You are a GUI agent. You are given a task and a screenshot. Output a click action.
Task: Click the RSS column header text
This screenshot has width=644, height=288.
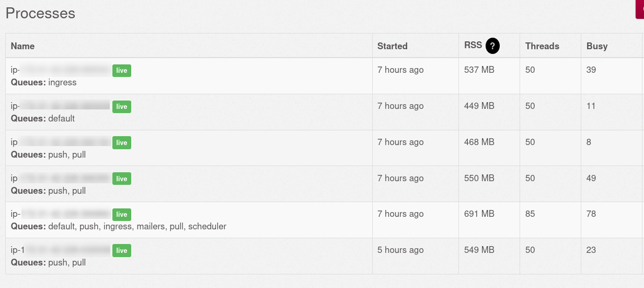(473, 45)
